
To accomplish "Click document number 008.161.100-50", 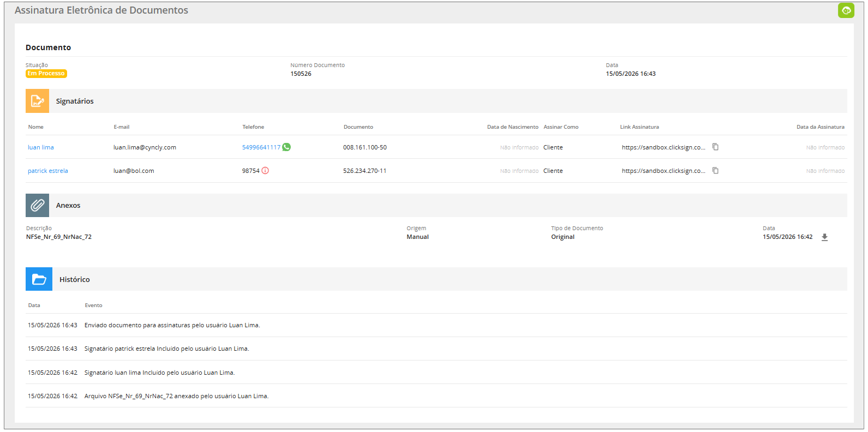I will tap(365, 147).
